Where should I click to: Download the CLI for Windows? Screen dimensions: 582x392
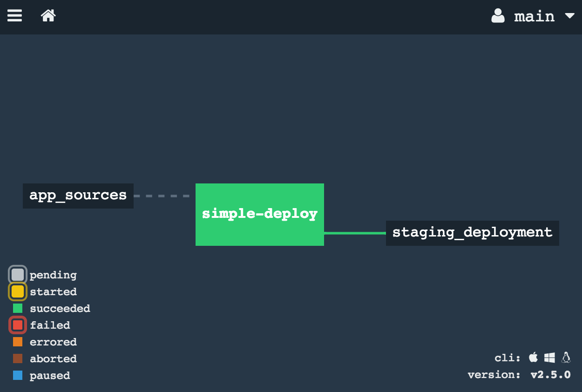coord(549,358)
